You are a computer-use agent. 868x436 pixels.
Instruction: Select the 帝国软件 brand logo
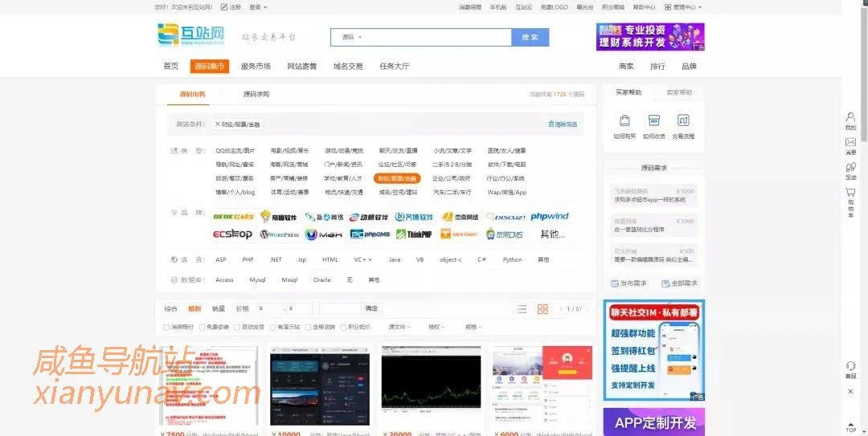(278, 217)
